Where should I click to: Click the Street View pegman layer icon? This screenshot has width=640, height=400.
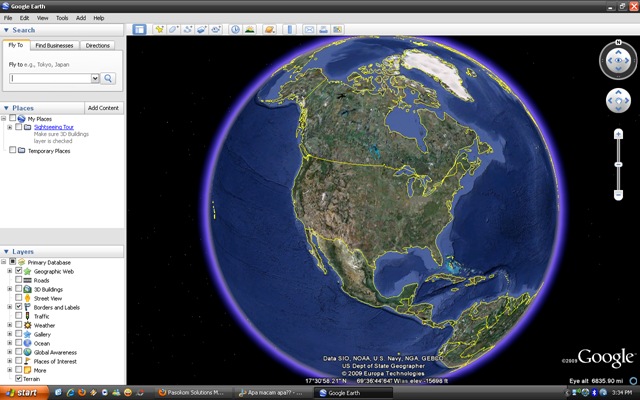[27, 298]
